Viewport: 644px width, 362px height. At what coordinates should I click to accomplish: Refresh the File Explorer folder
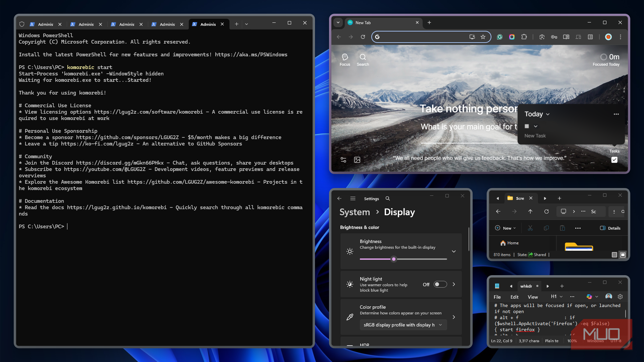click(x=546, y=212)
